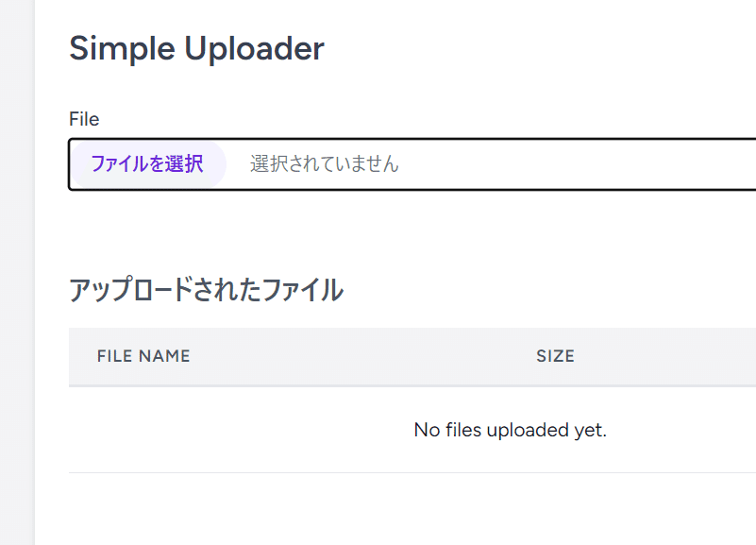Click header row gap between FILE NAME and SIZE
The width and height of the screenshot is (756, 545).
361,356
